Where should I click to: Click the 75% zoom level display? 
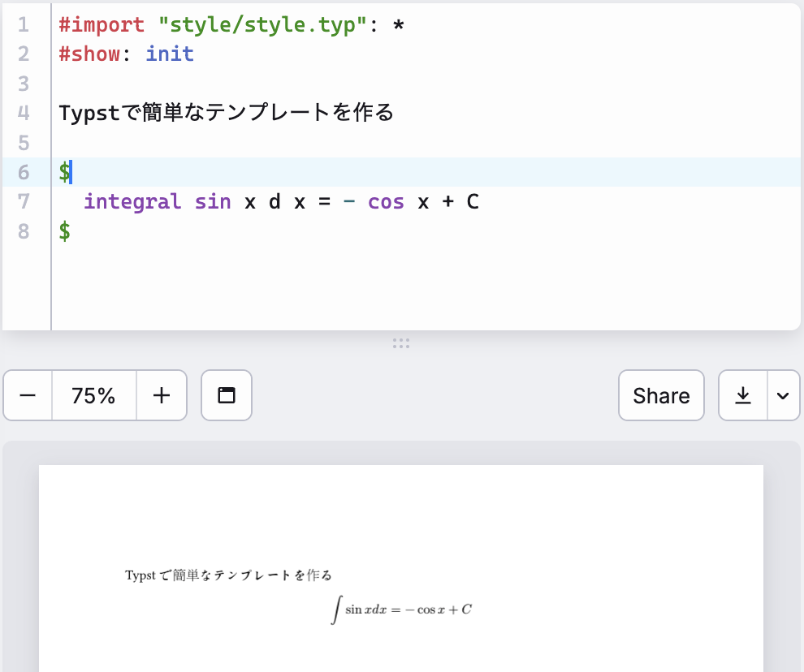tap(94, 395)
